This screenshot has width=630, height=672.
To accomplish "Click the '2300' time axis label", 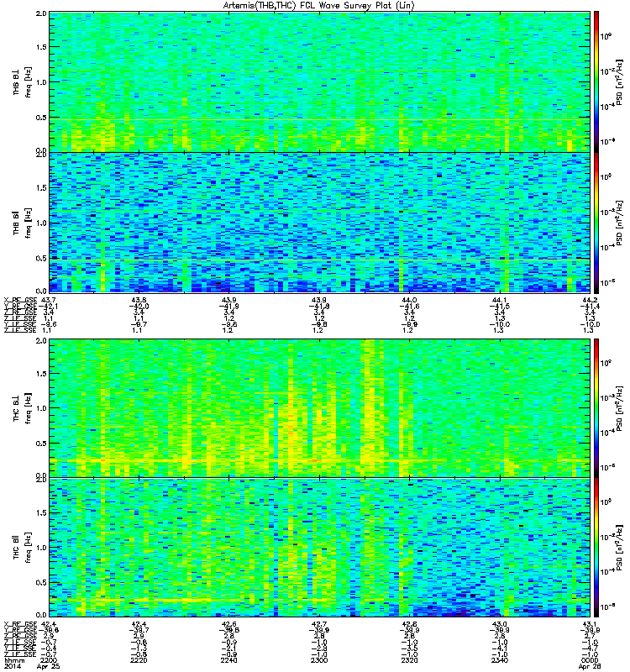I will tap(319, 660).
